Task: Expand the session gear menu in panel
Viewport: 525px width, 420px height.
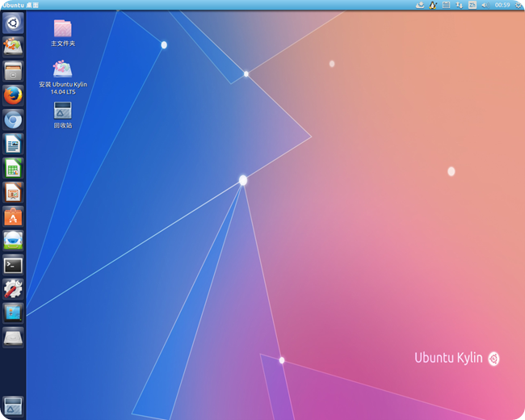Action: tap(517, 5)
